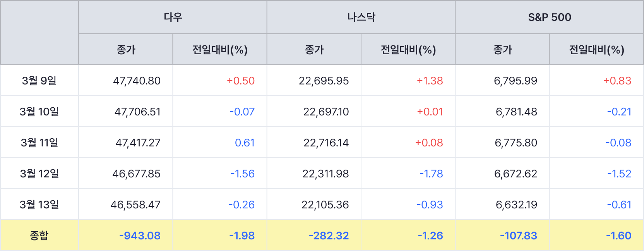
Task: Select the 전일대비(%) subheader under 나스닥
Action: [x=408, y=50]
